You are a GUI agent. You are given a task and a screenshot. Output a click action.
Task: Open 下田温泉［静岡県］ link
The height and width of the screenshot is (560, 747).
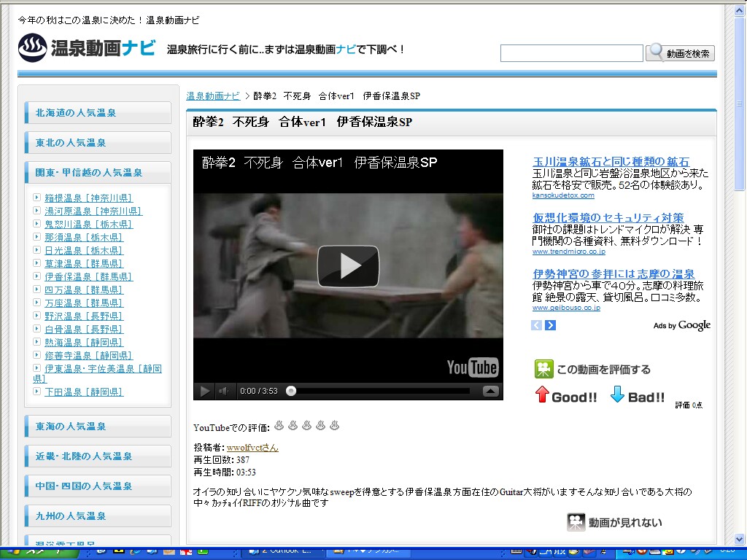tap(84, 392)
